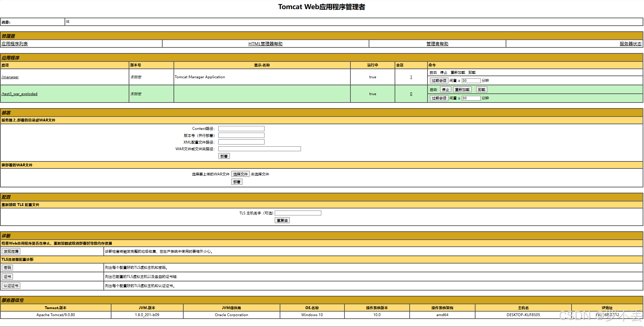Select the 'amd64' architecture cell

(x=443, y=315)
